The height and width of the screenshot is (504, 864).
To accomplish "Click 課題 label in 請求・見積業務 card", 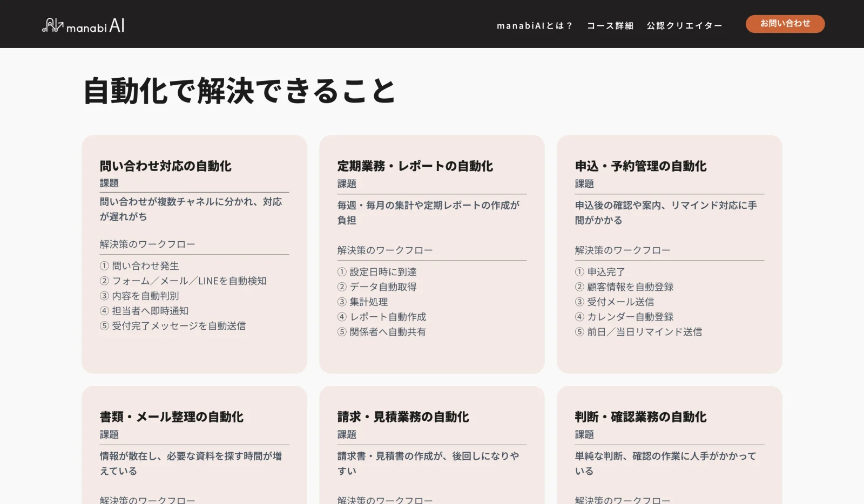I will [347, 435].
